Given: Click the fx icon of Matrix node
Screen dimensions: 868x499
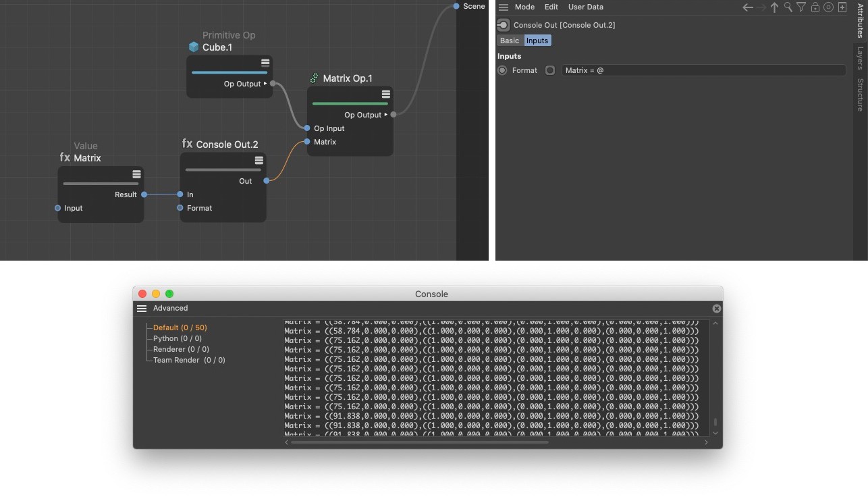Looking at the screenshot, I should click(65, 157).
